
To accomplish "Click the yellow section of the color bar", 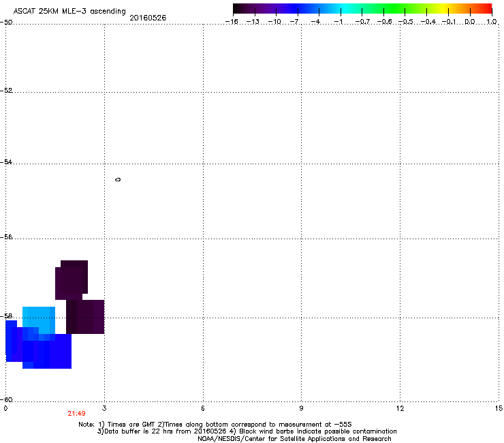I will point(443,9).
